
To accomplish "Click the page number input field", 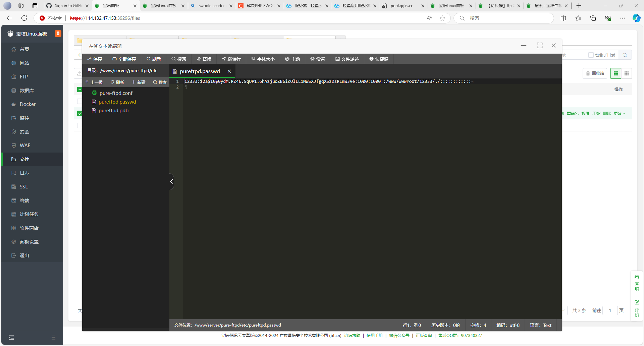I will (x=610, y=310).
